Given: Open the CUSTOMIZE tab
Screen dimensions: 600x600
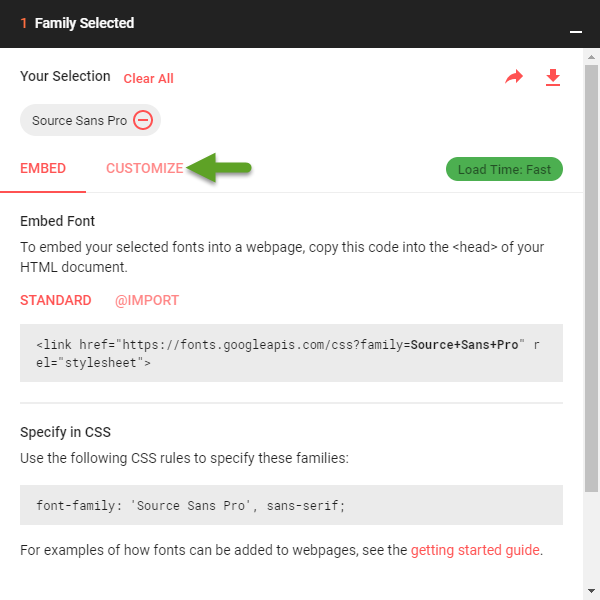Looking at the screenshot, I should point(145,168).
